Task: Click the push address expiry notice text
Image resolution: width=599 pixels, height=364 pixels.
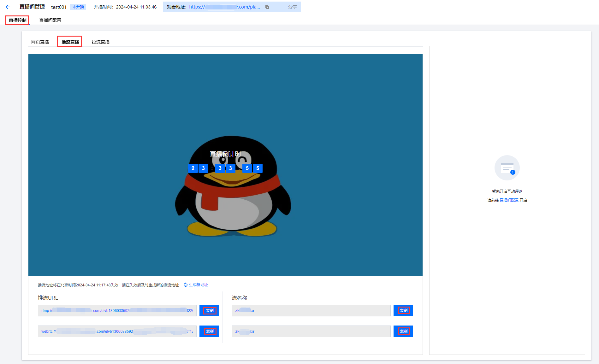Action: point(108,285)
